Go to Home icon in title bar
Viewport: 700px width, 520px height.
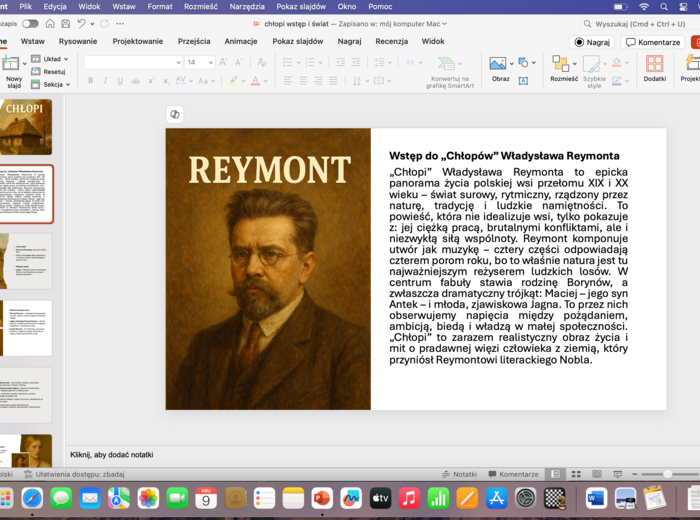pyautogui.click(x=52, y=23)
